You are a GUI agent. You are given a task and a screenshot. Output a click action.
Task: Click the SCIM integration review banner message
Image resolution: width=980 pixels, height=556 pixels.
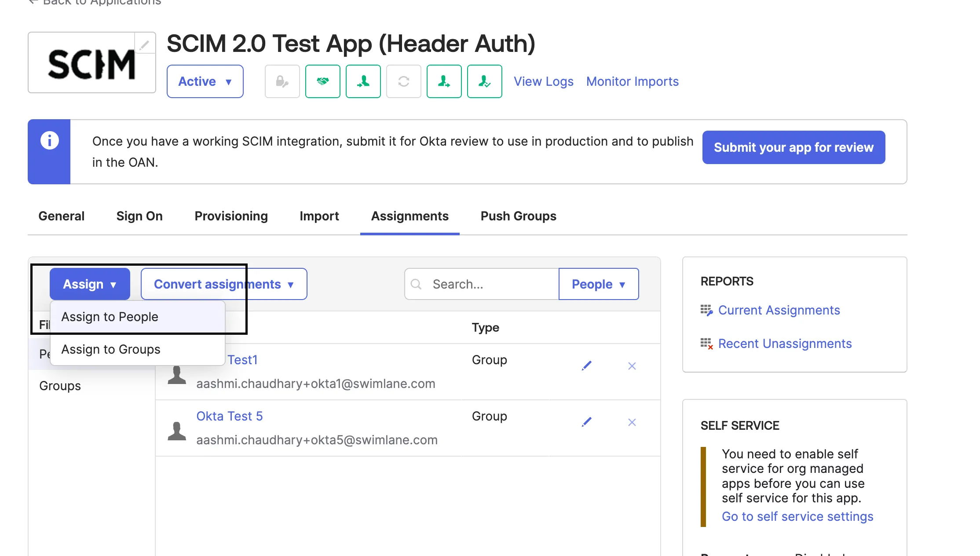pos(393,152)
